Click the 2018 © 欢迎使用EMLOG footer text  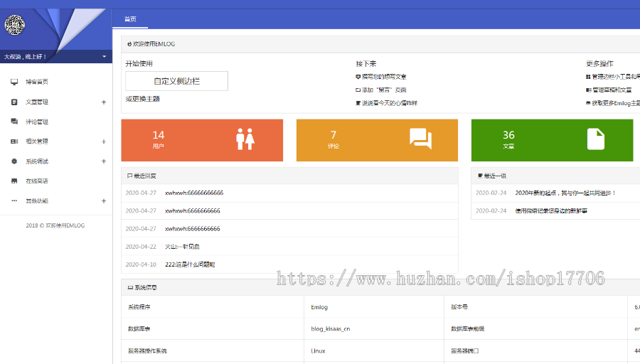pyautogui.click(x=55, y=225)
